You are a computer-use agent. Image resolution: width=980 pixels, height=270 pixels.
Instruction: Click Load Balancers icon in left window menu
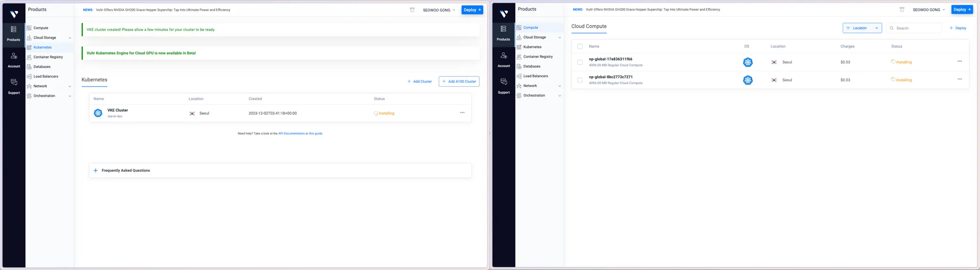coord(29,76)
